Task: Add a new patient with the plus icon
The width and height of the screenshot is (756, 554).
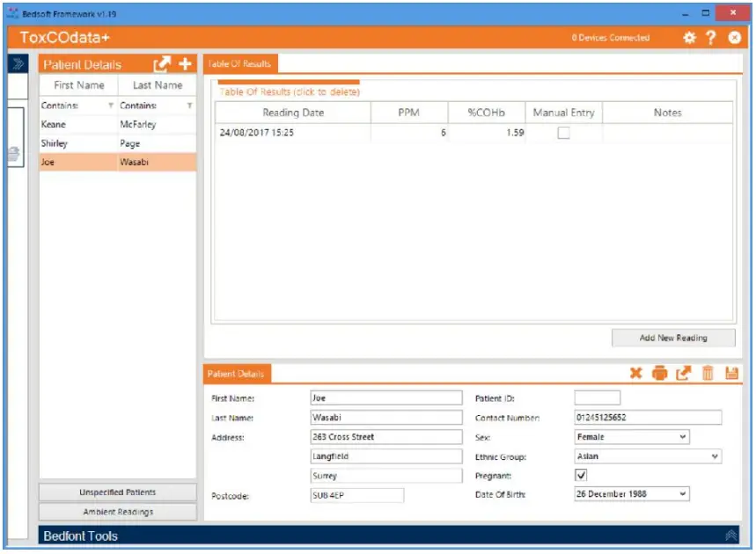Action: pos(183,63)
